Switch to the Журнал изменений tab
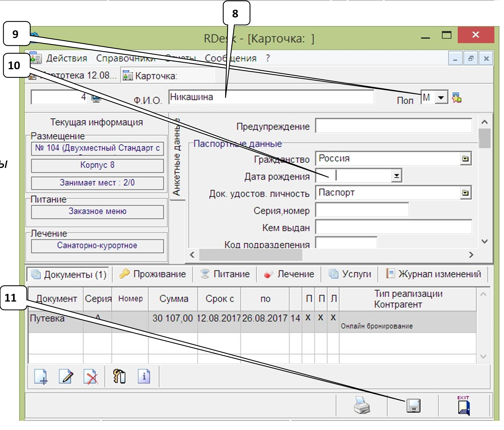The image size is (504, 430). coord(433,274)
